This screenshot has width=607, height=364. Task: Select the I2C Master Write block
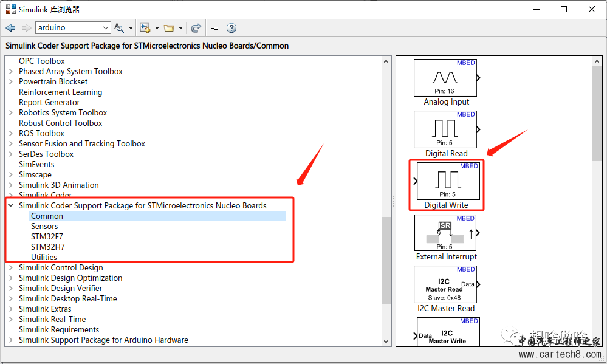tap(448, 331)
